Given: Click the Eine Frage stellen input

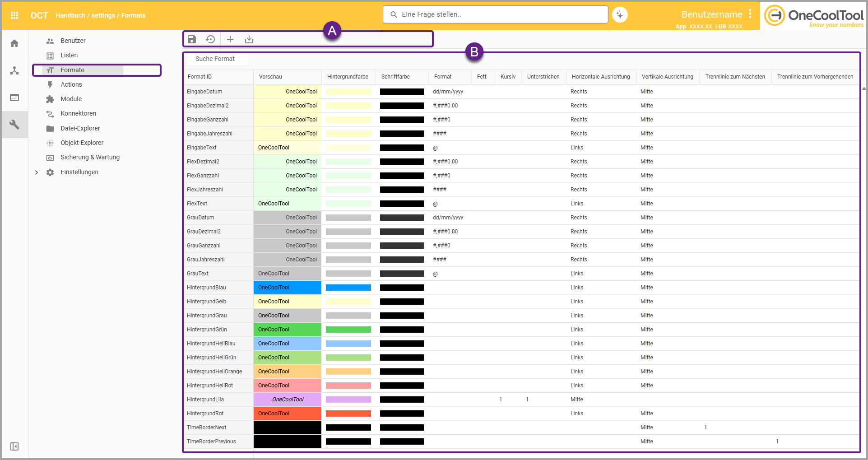Looking at the screenshot, I should (495, 14).
